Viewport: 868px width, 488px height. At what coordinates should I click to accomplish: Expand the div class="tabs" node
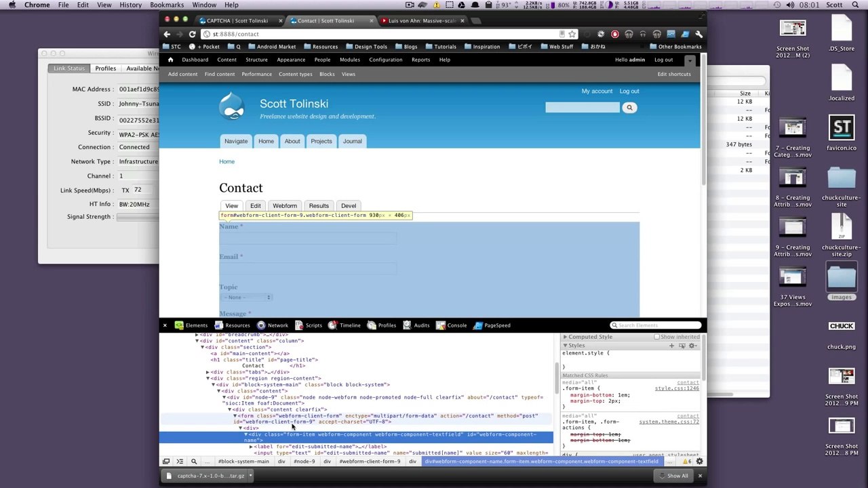click(208, 372)
